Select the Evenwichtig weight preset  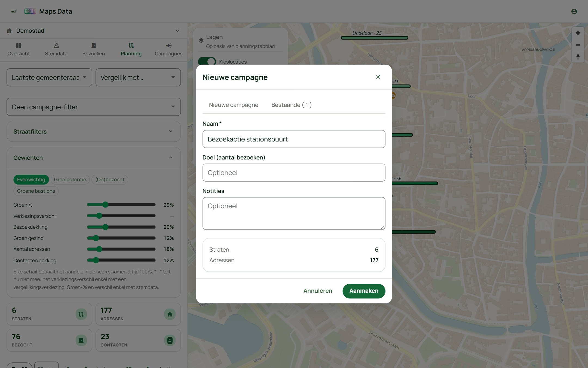(x=31, y=180)
